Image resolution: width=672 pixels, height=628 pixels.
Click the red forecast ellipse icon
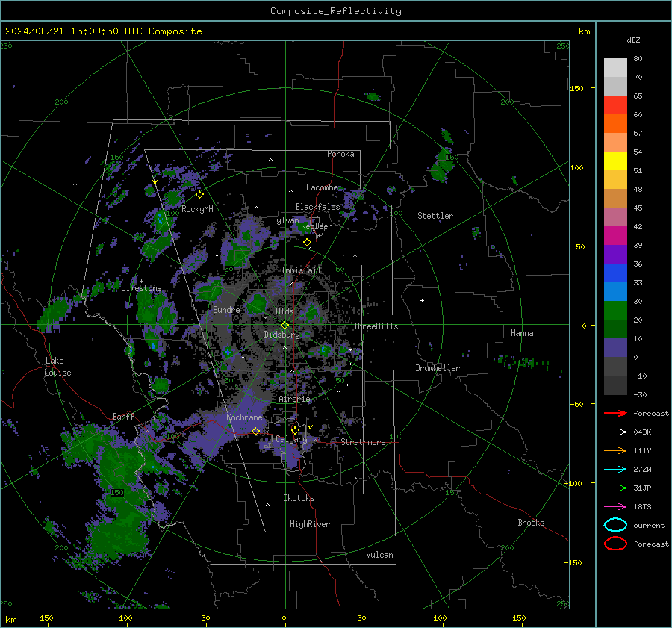(x=615, y=544)
